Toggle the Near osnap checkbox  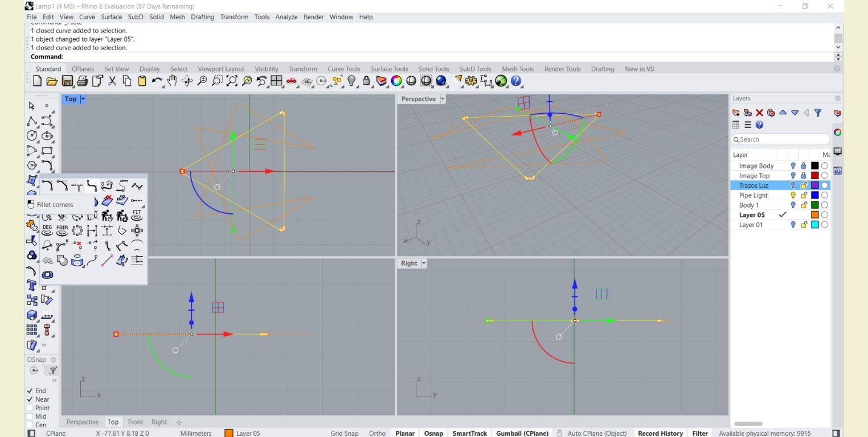point(30,399)
